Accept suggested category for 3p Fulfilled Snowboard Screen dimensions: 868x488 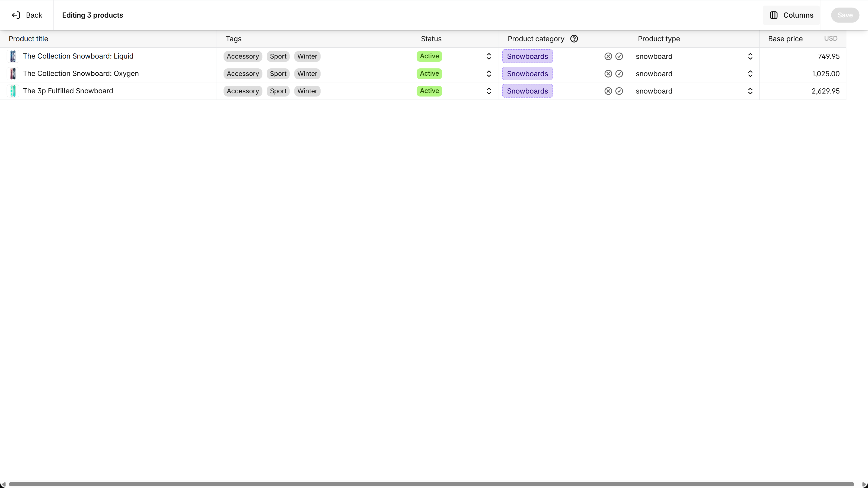(x=619, y=91)
